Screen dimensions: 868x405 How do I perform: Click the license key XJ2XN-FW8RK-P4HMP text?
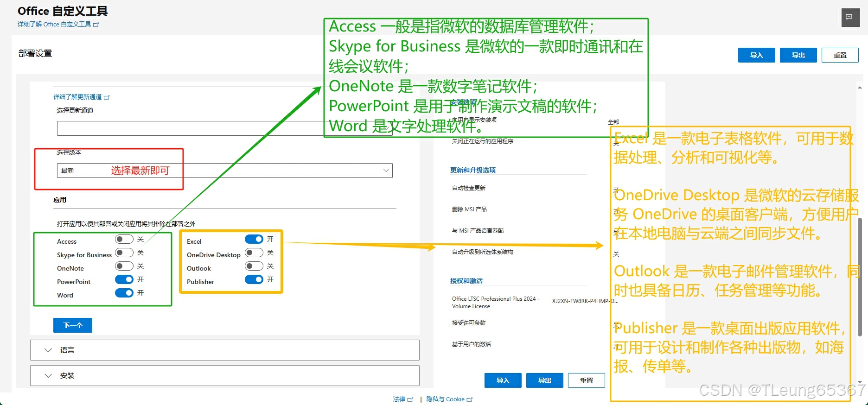(x=585, y=301)
